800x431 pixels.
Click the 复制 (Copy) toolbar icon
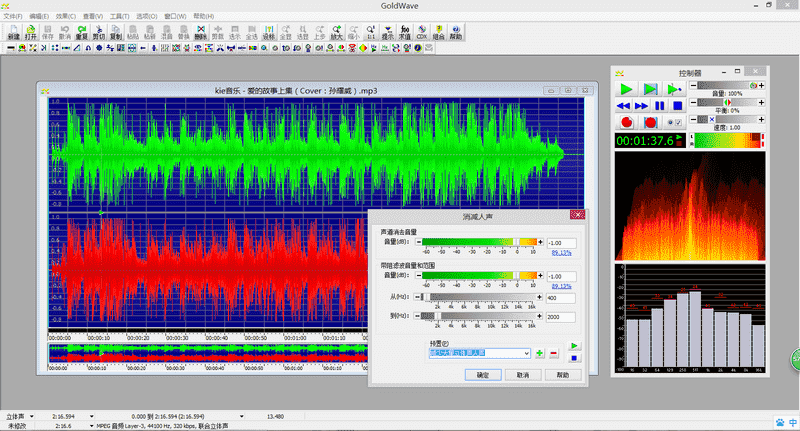(116, 32)
